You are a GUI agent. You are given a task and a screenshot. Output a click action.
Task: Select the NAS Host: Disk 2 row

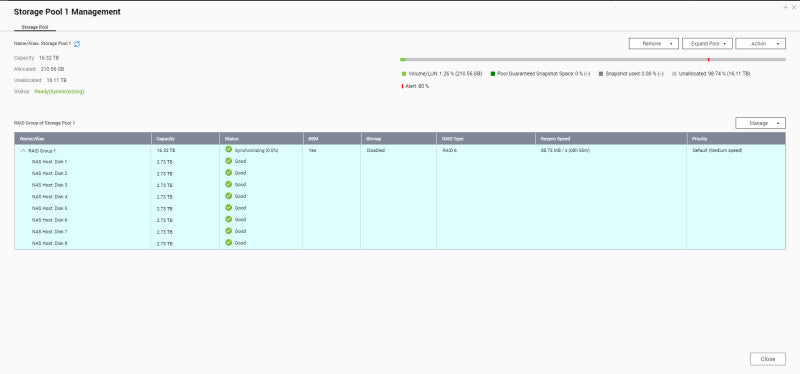click(400, 173)
